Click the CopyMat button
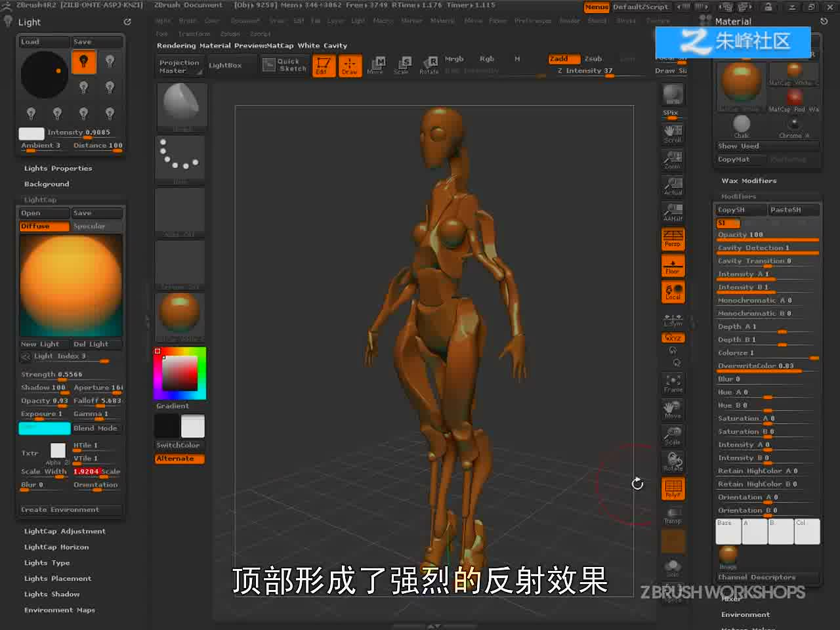The height and width of the screenshot is (630, 840). 741,159
